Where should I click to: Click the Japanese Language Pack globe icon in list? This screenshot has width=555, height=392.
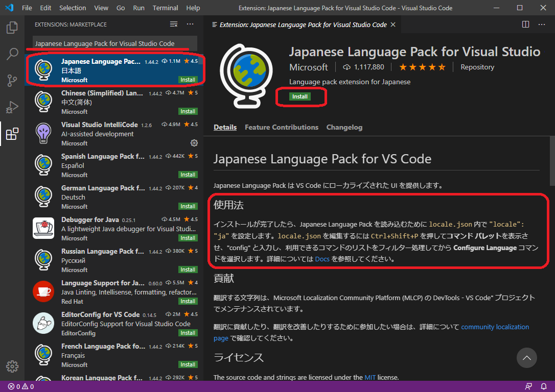(43, 70)
